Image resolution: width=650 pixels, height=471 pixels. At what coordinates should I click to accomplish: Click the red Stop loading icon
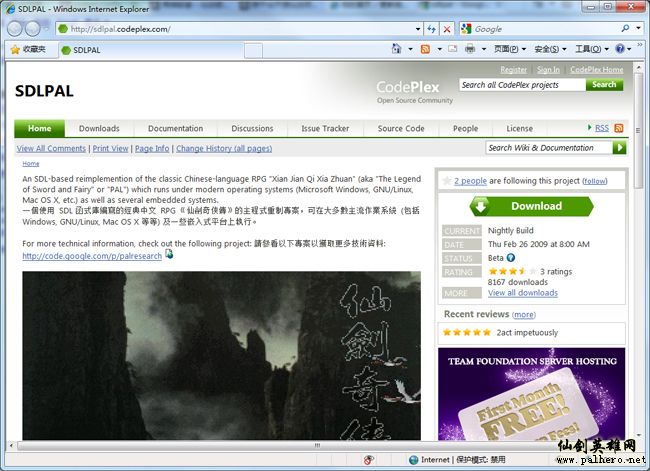446,29
